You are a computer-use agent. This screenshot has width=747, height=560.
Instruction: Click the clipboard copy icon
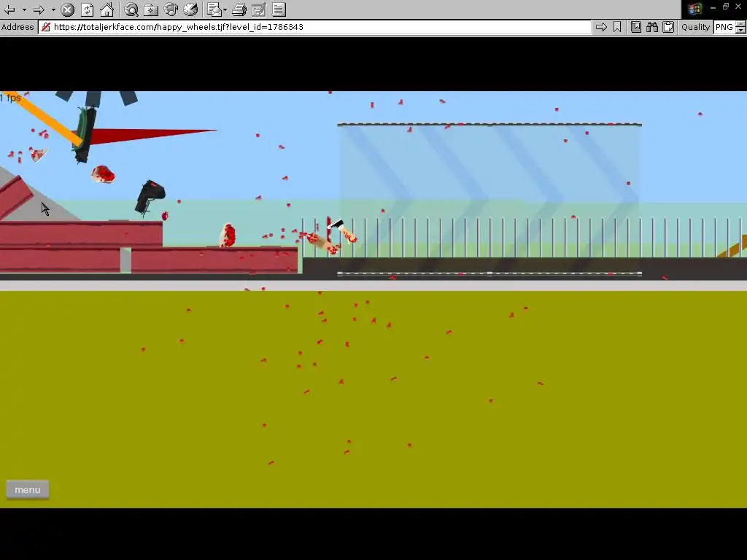668,27
